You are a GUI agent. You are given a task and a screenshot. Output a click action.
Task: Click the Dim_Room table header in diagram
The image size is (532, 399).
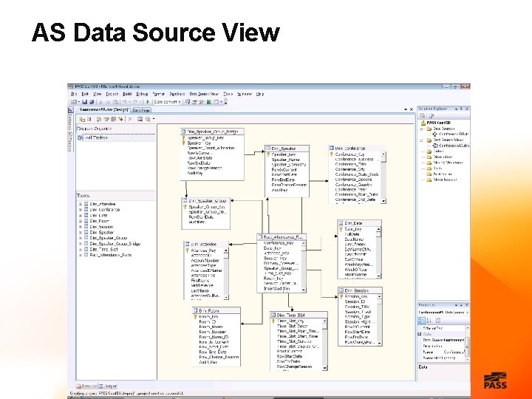tap(216, 310)
